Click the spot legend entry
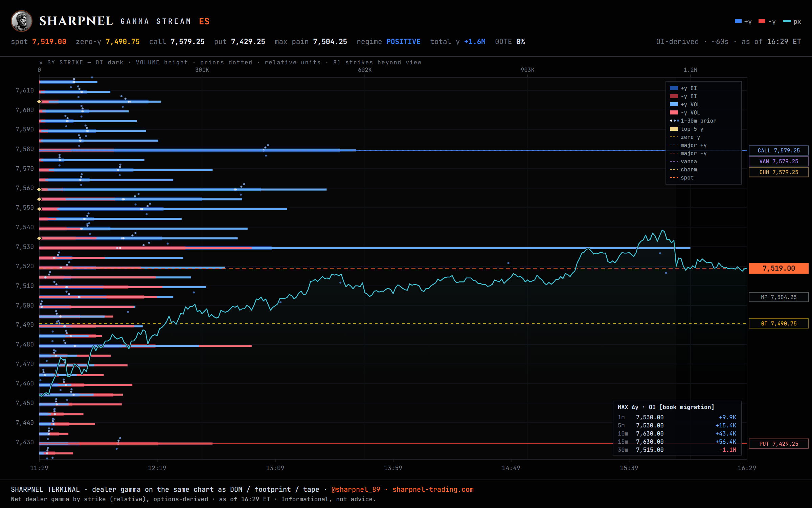812x508 pixels. click(x=682, y=177)
